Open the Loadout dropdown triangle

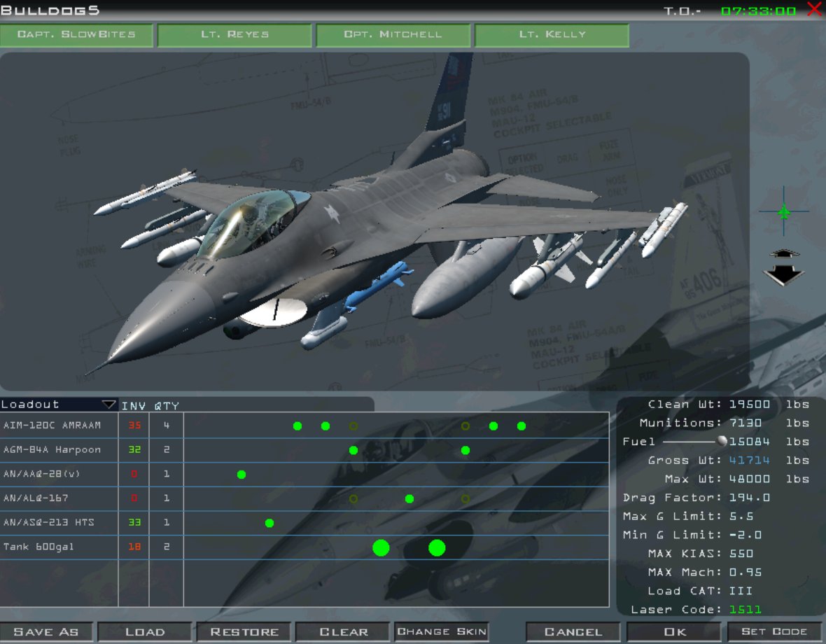click(108, 405)
